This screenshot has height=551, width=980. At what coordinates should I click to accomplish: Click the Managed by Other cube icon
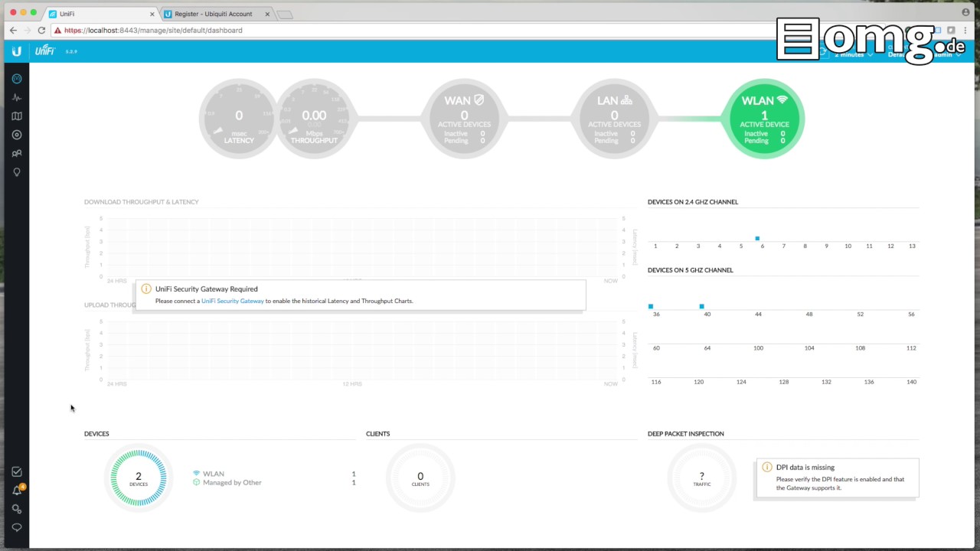click(196, 483)
